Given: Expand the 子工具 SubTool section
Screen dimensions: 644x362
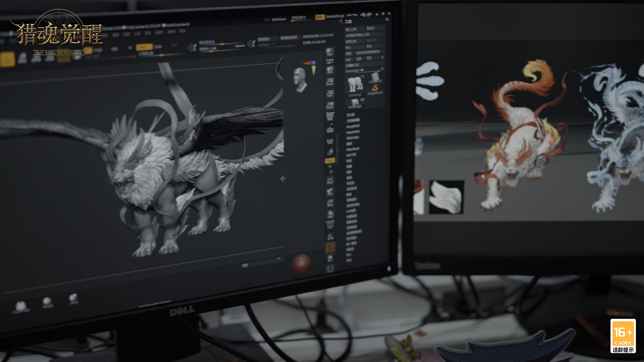Looking at the screenshot, I should click(351, 115).
